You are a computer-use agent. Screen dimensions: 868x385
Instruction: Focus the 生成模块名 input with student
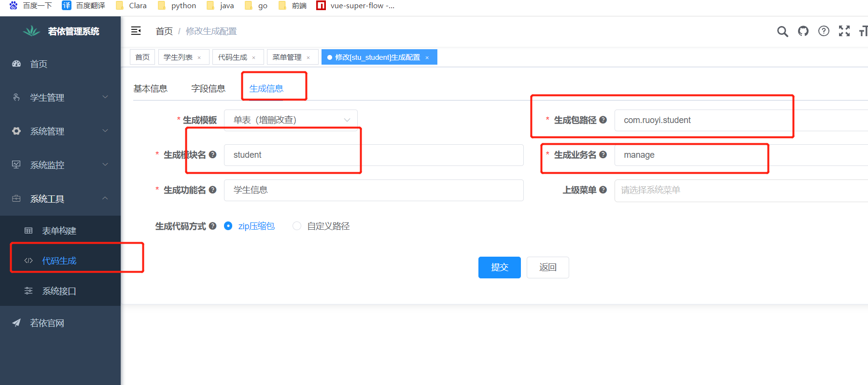pos(374,155)
